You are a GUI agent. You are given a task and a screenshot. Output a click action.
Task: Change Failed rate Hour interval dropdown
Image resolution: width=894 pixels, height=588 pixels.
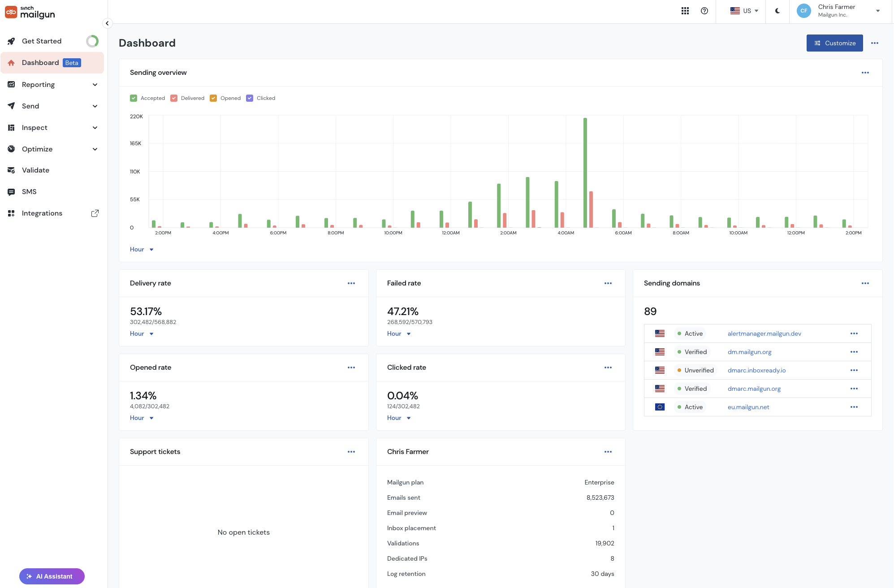[x=399, y=333]
